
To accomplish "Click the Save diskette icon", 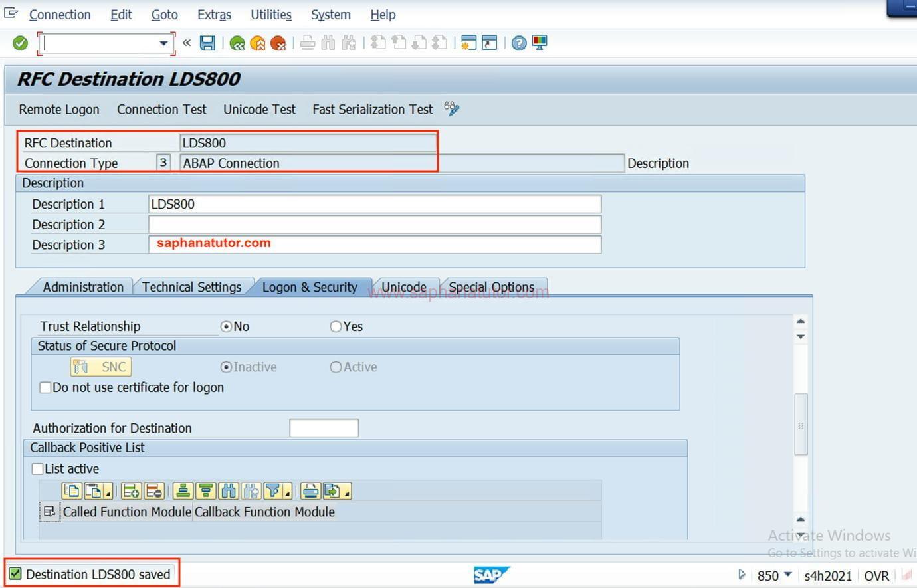I will coord(207,43).
